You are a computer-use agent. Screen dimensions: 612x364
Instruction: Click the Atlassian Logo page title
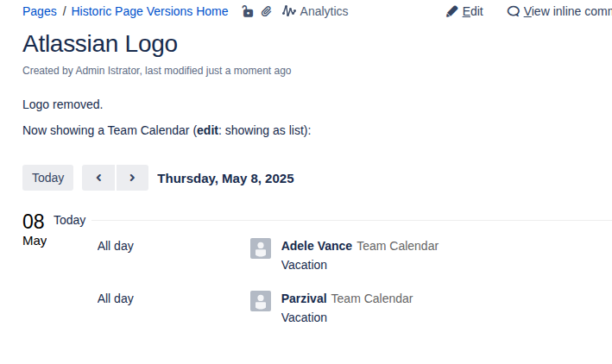[100, 44]
